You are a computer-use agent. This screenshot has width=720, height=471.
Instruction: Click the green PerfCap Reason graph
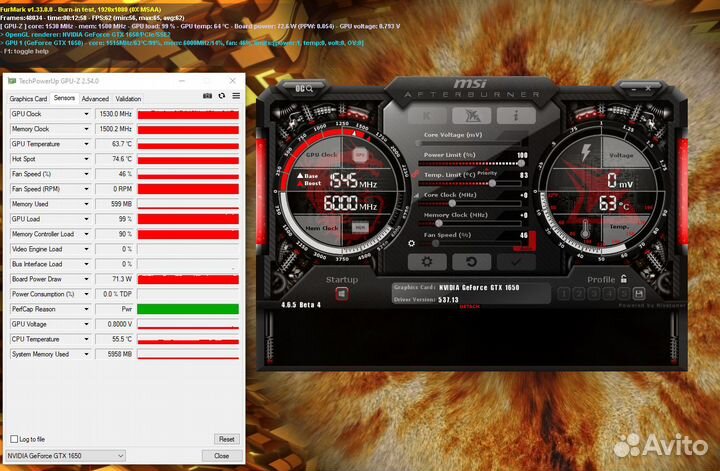pyautogui.click(x=188, y=309)
